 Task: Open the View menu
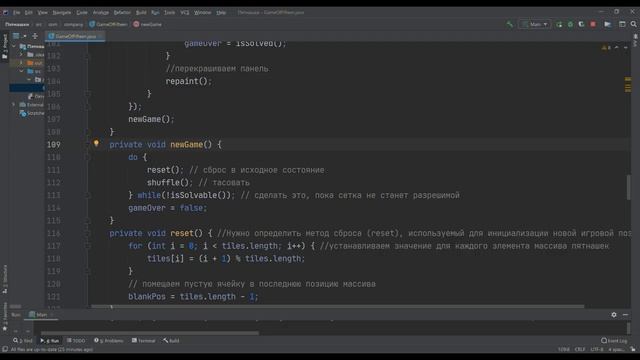click(42, 13)
